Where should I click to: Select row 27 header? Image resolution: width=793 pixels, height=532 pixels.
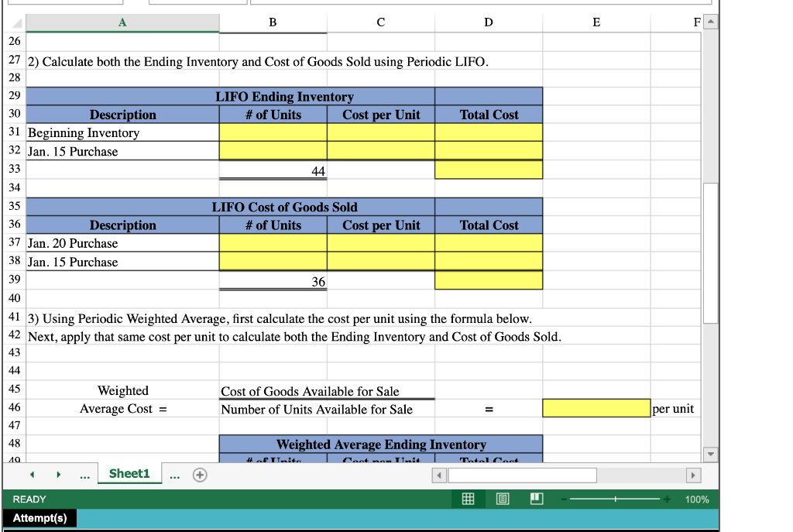point(14,60)
